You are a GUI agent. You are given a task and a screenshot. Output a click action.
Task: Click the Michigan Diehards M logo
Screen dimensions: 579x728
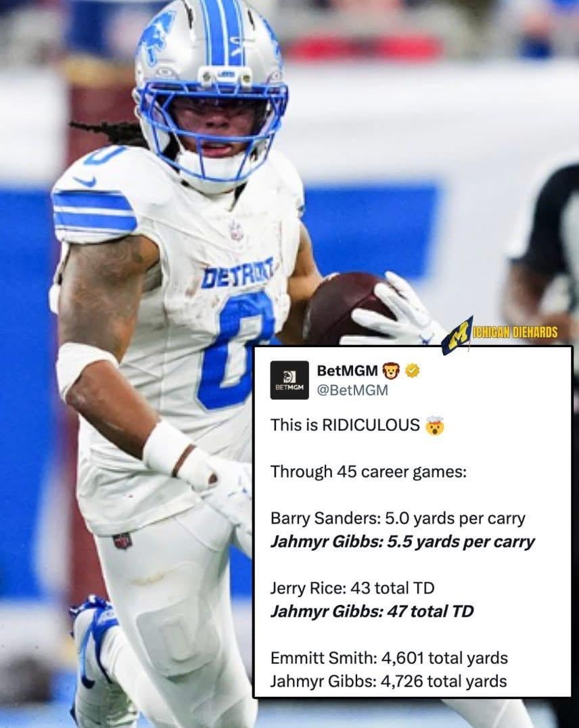(x=458, y=335)
